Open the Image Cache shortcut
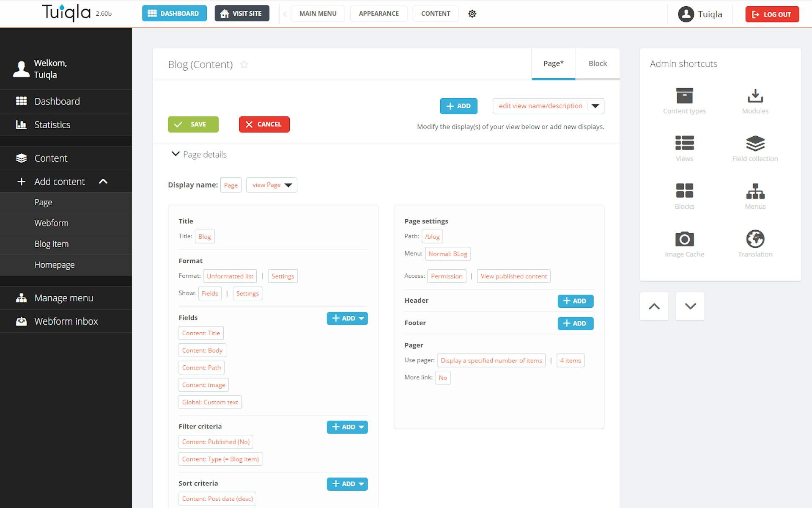 pyautogui.click(x=684, y=244)
